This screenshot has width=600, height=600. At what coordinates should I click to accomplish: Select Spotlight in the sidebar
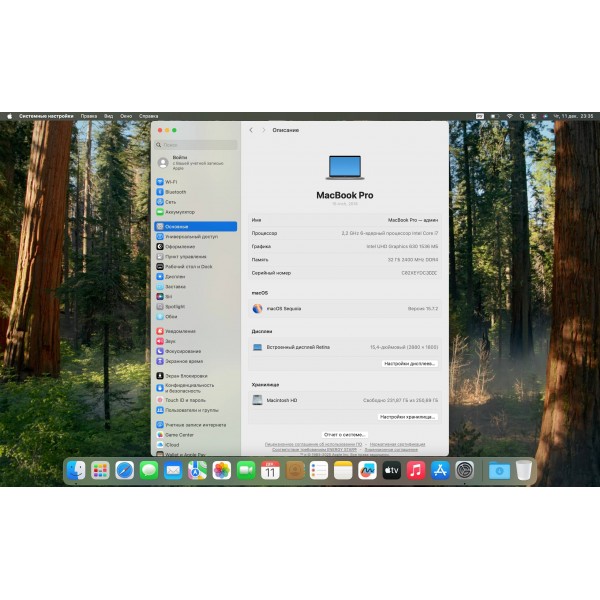click(176, 306)
